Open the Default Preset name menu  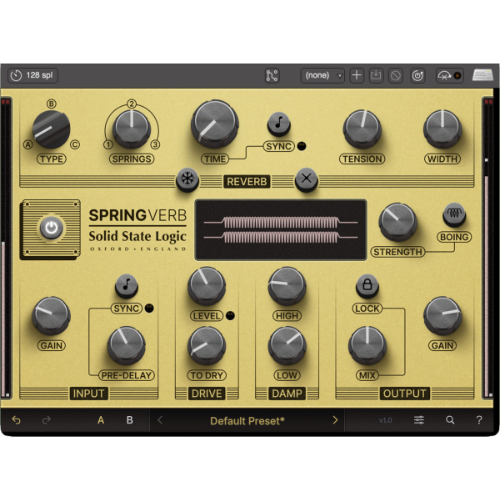[x=247, y=421]
